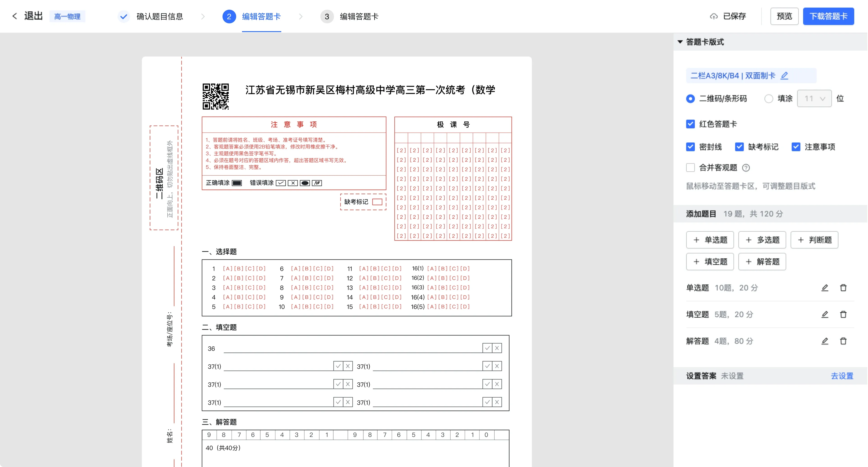Click question 36 fill-in blank line
This screenshot has height=467, width=868.
click(x=353, y=348)
